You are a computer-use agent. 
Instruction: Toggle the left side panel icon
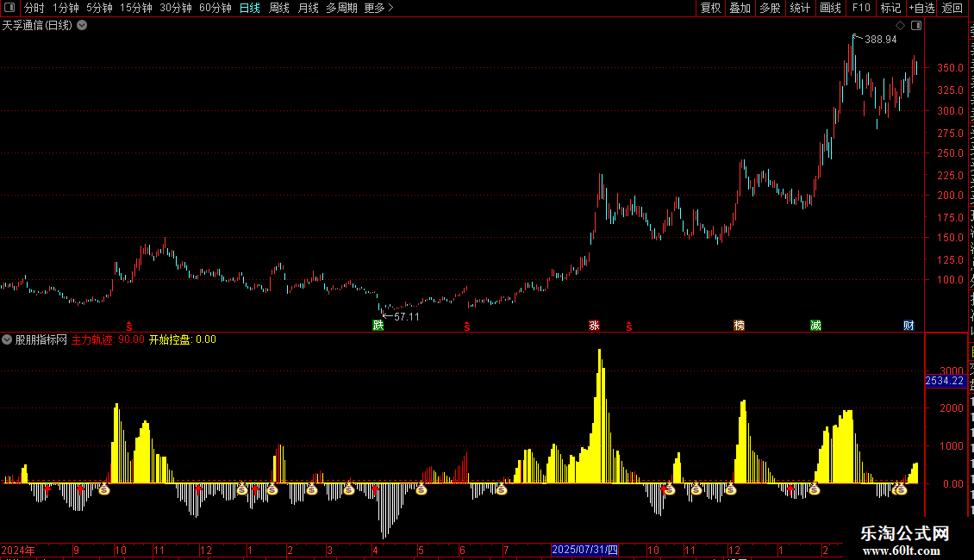tap(9, 8)
